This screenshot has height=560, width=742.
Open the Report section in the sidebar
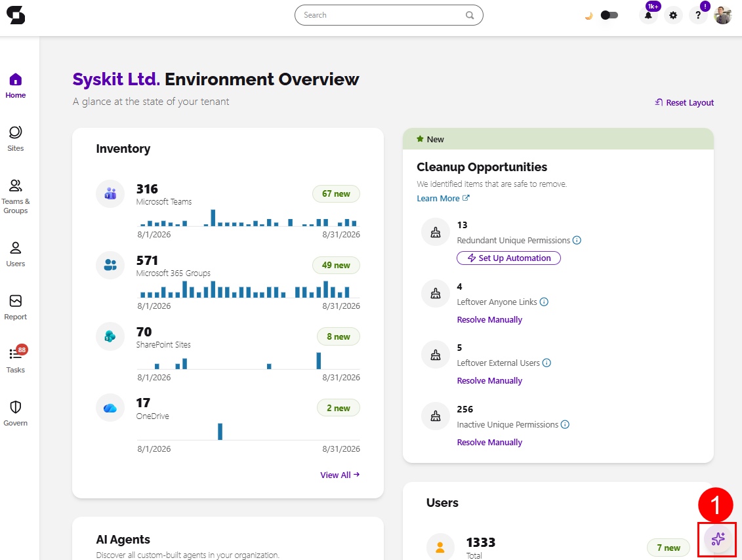tap(16, 308)
